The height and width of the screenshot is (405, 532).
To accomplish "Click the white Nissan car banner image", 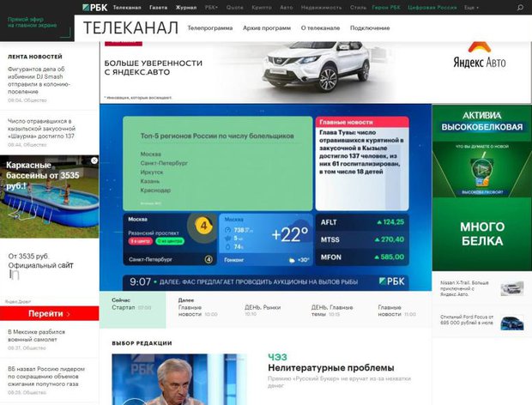I will tap(316, 66).
